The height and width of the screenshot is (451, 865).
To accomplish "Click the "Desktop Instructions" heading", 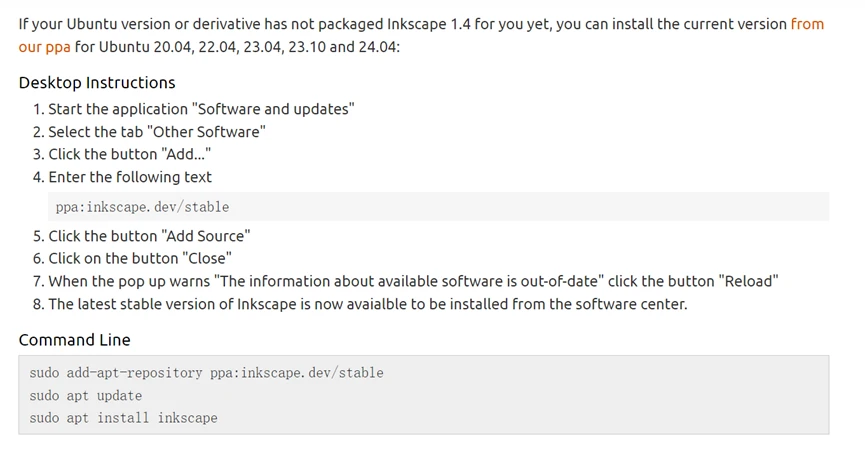I will 97,83.
